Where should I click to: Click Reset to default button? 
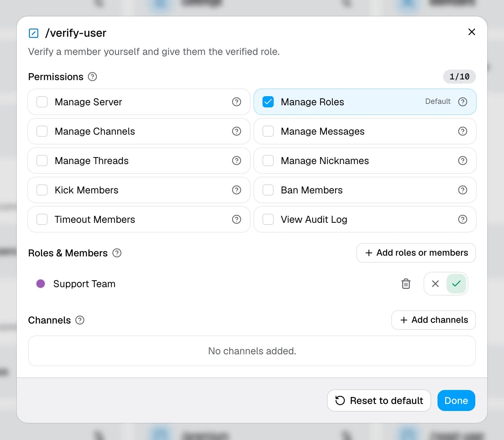pos(379,400)
